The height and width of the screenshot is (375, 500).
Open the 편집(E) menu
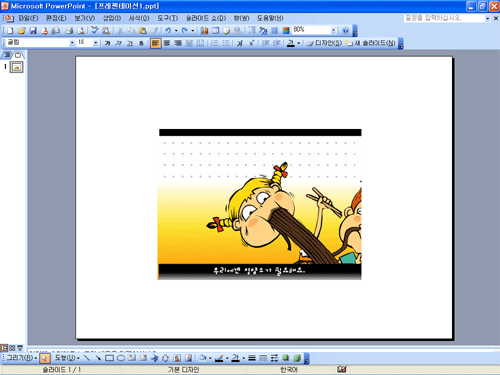tap(56, 18)
